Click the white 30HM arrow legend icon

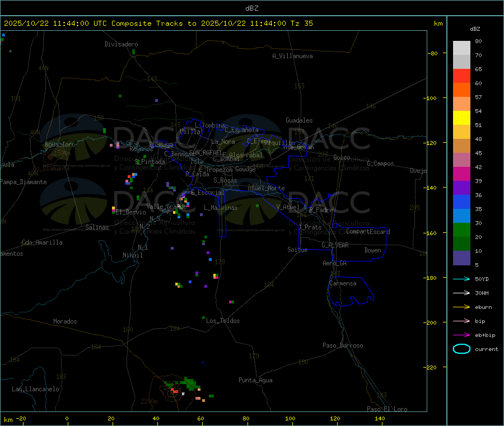[x=461, y=293]
